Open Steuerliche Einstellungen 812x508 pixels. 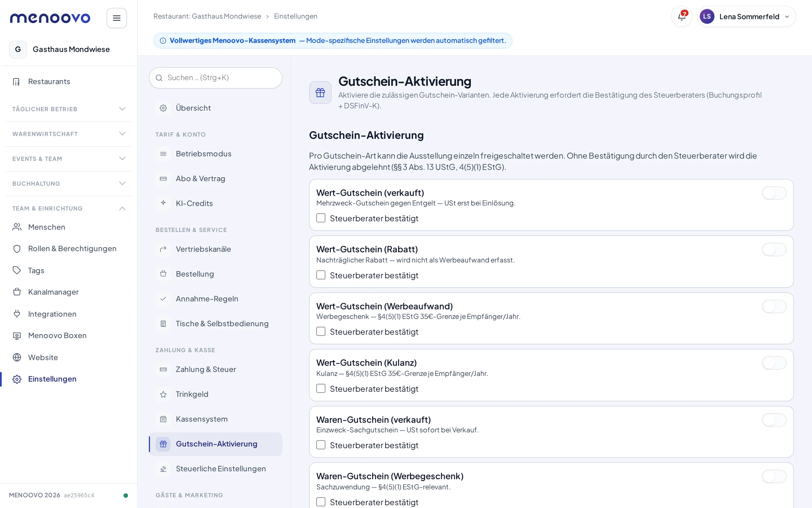pyautogui.click(x=216, y=469)
